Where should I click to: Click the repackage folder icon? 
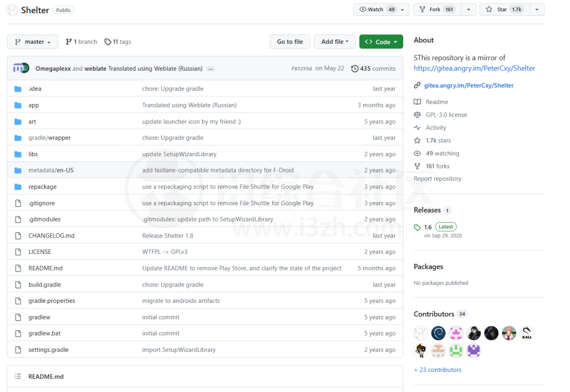(x=18, y=187)
